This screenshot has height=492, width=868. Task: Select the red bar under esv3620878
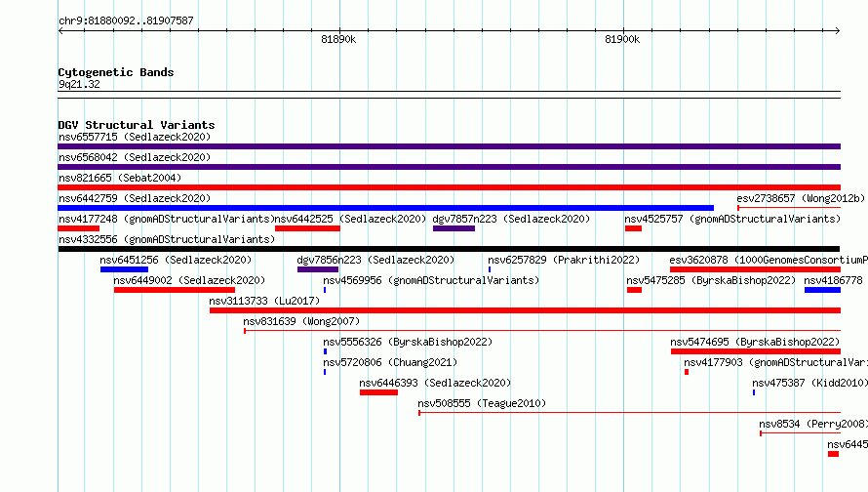(755, 269)
